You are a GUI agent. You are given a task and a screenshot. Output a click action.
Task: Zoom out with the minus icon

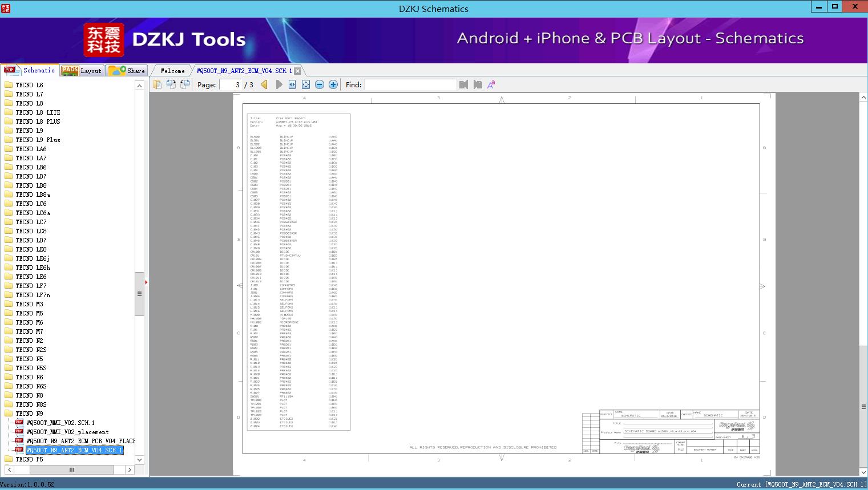pos(320,84)
